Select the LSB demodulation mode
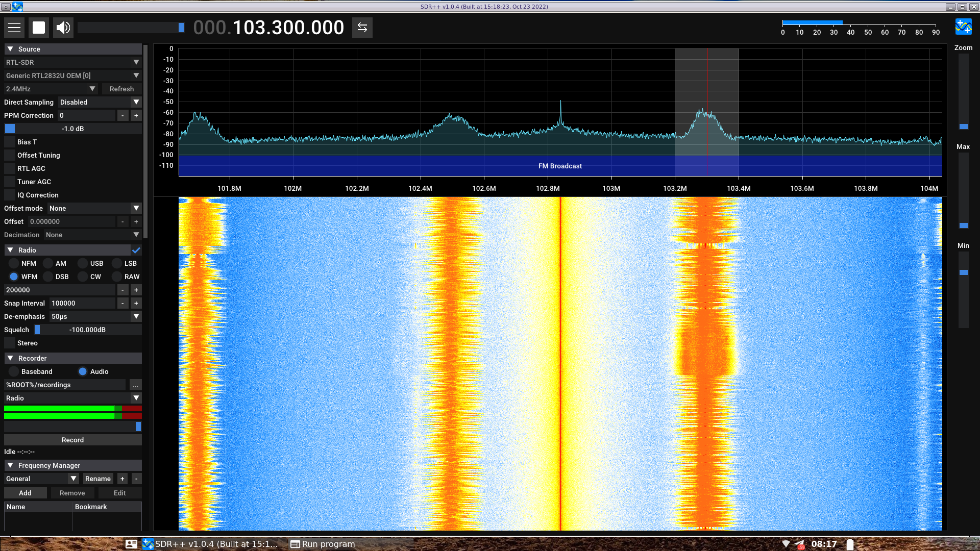 click(x=117, y=264)
